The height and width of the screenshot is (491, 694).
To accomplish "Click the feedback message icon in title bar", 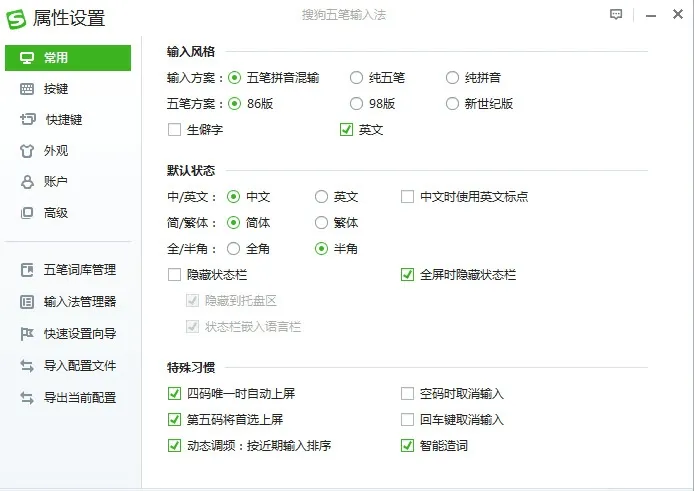I will click(x=616, y=15).
